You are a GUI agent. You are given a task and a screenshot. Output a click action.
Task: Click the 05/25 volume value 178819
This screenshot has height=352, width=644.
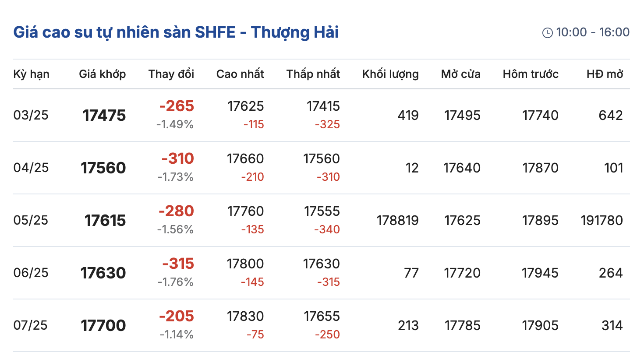click(x=397, y=220)
